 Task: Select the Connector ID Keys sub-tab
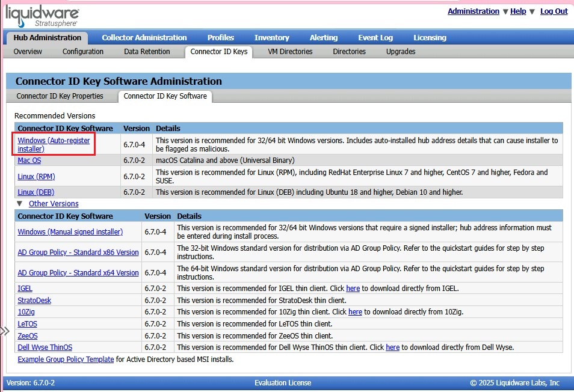(x=219, y=52)
